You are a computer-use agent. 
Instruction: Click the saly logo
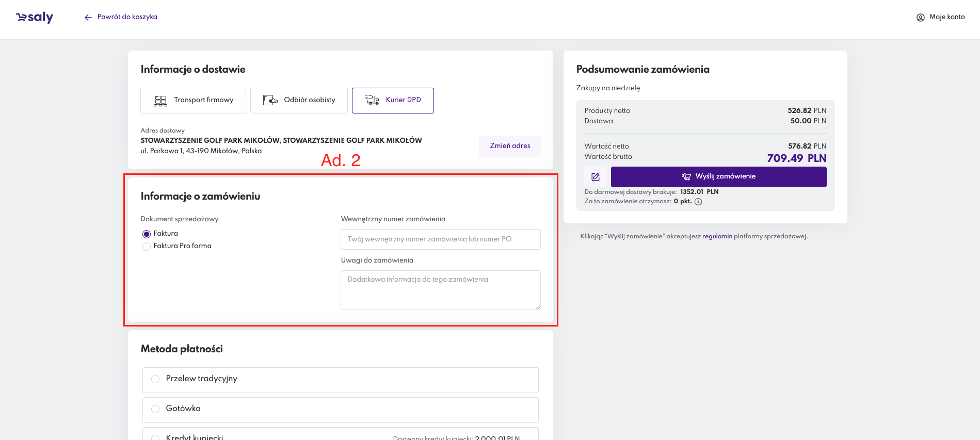point(35,18)
